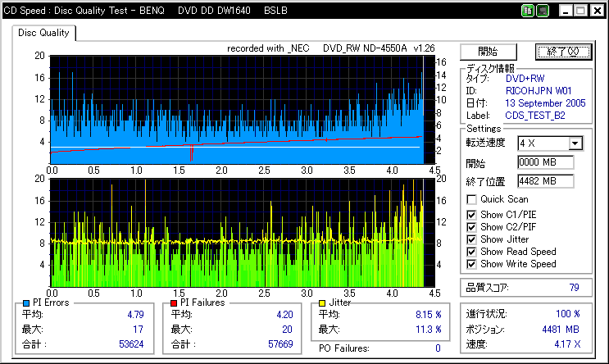Click the floppy disk save icon
609x364 pixels.
click(543, 11)
